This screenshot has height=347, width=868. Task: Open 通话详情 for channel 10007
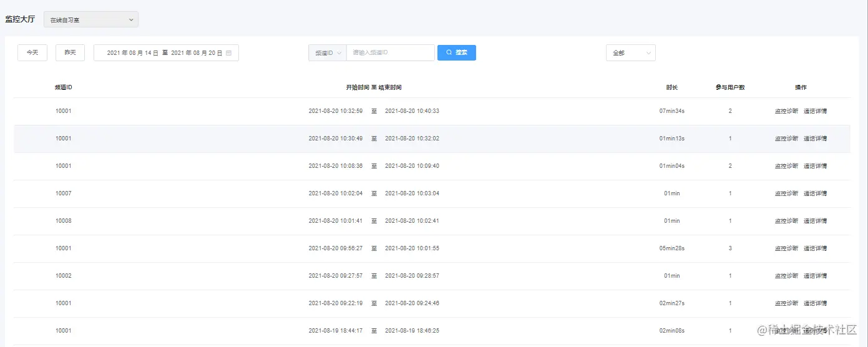click(x=815, y=193)
